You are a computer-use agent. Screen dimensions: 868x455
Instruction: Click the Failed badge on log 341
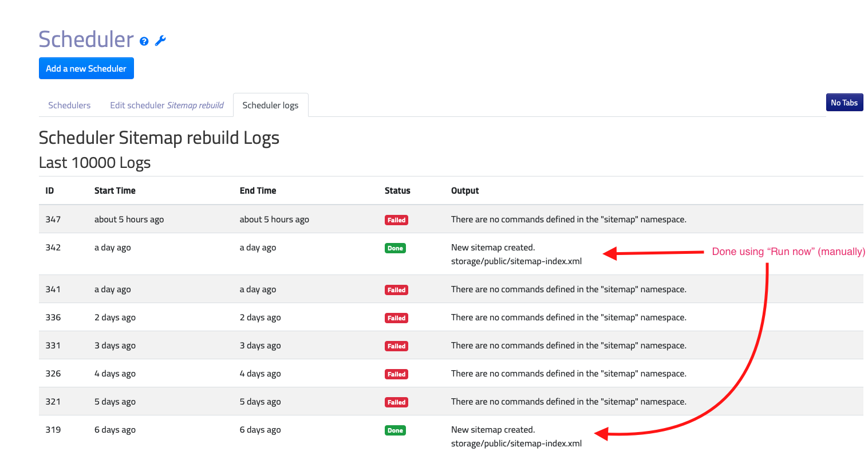coord(396,290)
